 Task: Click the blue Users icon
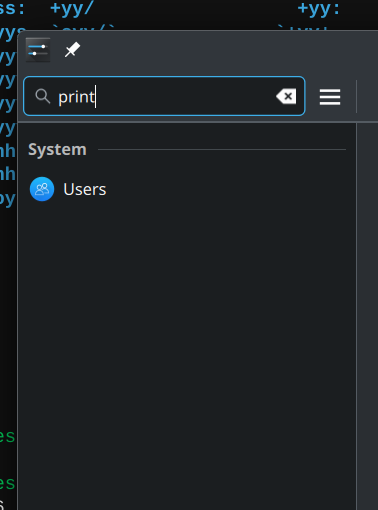coord(42,189)
